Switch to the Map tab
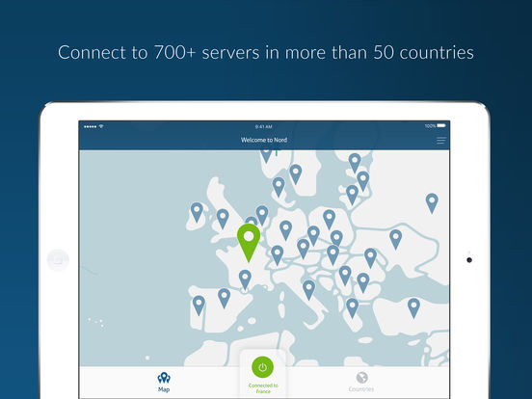The height and width of the screenshot is (399, 532). (x=164, y=382)
